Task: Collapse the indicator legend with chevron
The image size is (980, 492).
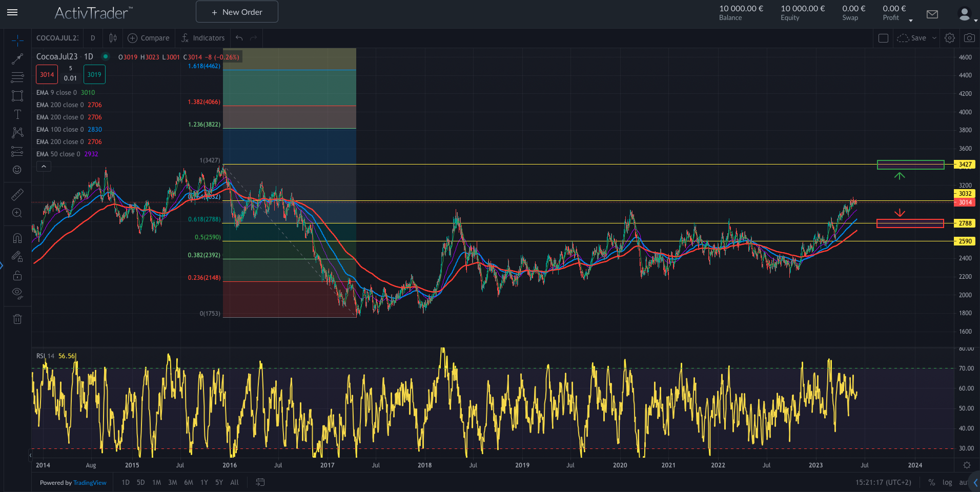Action: point(44,166)
